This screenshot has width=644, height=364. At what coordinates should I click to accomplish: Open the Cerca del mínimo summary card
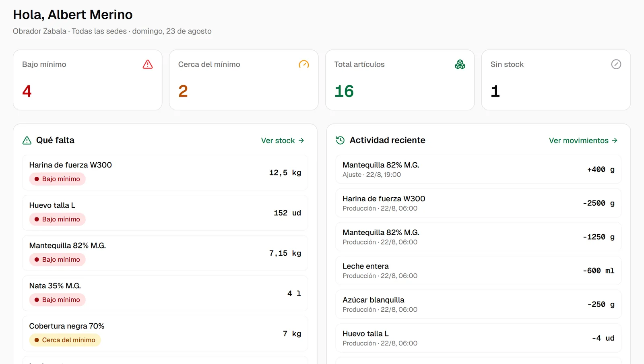coord(244,80)
